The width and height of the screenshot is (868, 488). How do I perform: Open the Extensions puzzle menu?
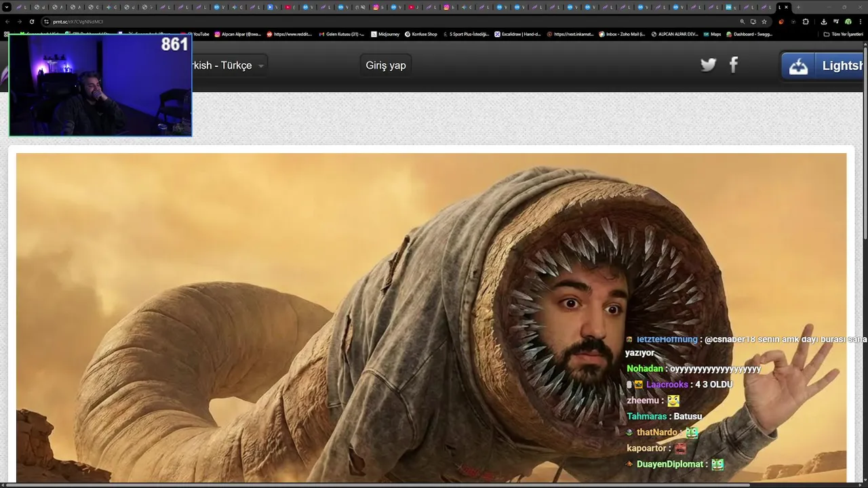coord(806,22)
